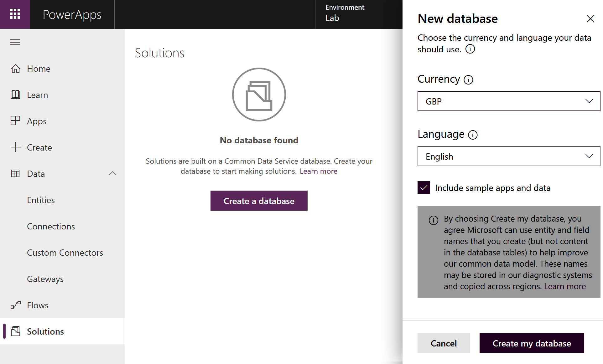
Task: Click the 'No database found' heading
Action: point(259,140)
